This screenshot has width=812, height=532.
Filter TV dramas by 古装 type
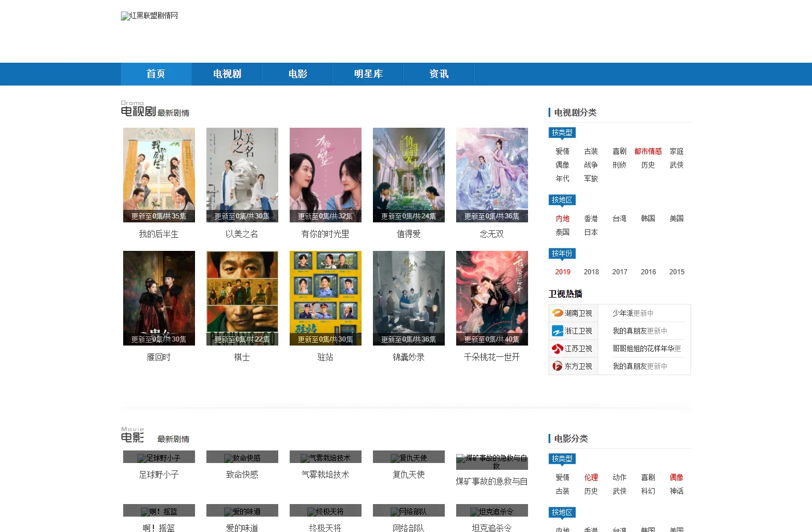click(591, 151)
